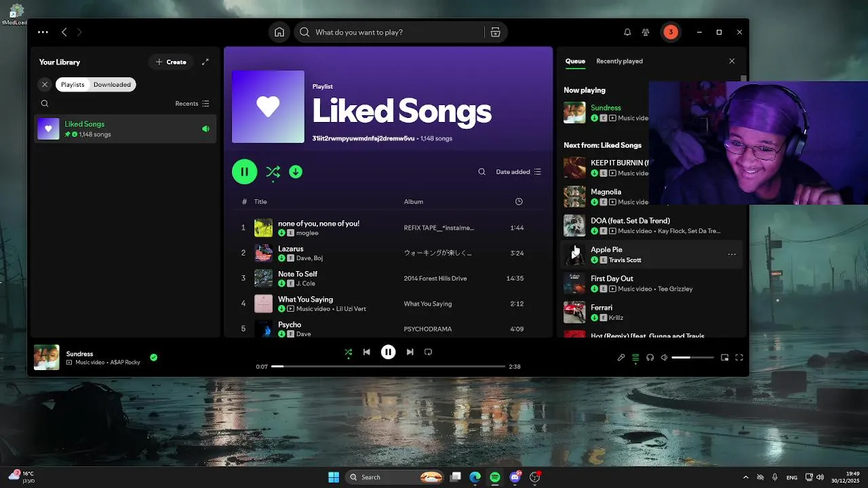Expand Your Library to full view
Image resolution: width=868 pixels, height=488 pixels.
205,62
